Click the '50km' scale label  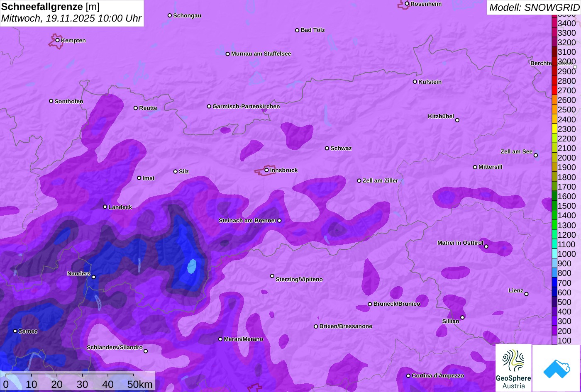point(140,385)
